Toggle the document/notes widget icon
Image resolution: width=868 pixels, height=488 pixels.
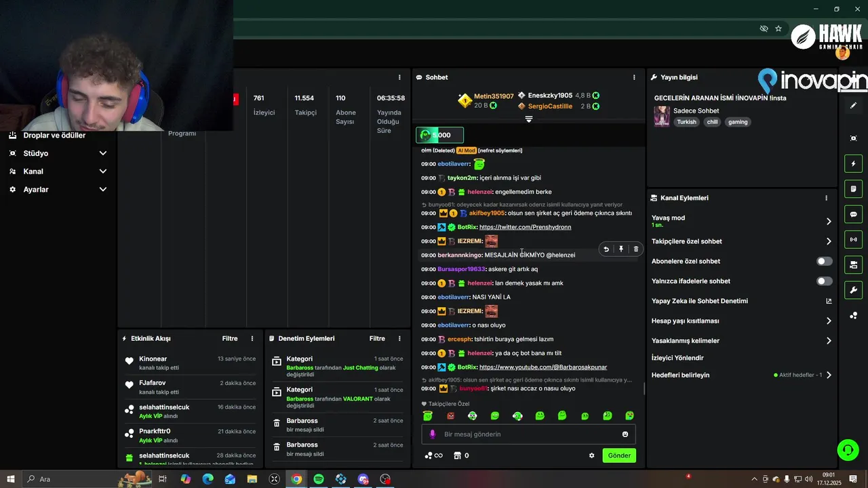pos(853,188)
